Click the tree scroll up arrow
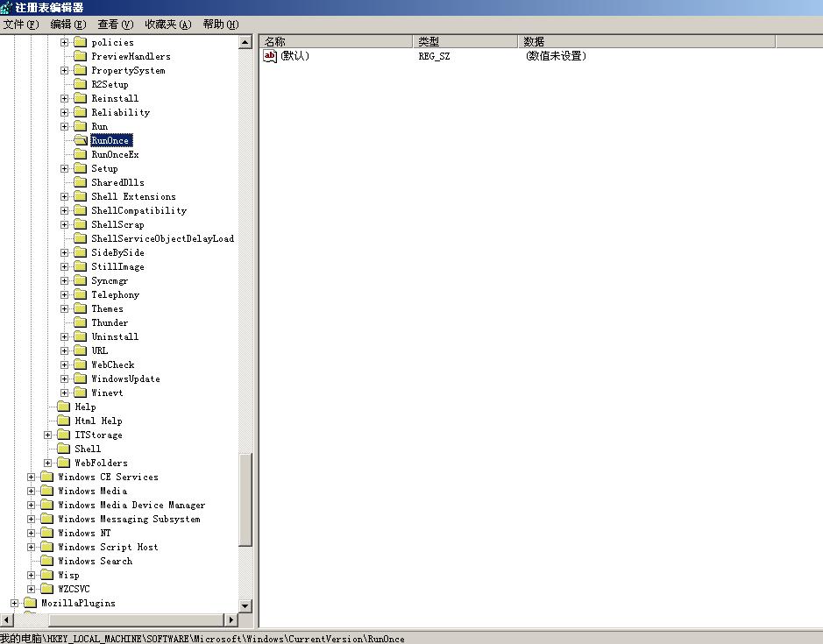 click(245, 42)
